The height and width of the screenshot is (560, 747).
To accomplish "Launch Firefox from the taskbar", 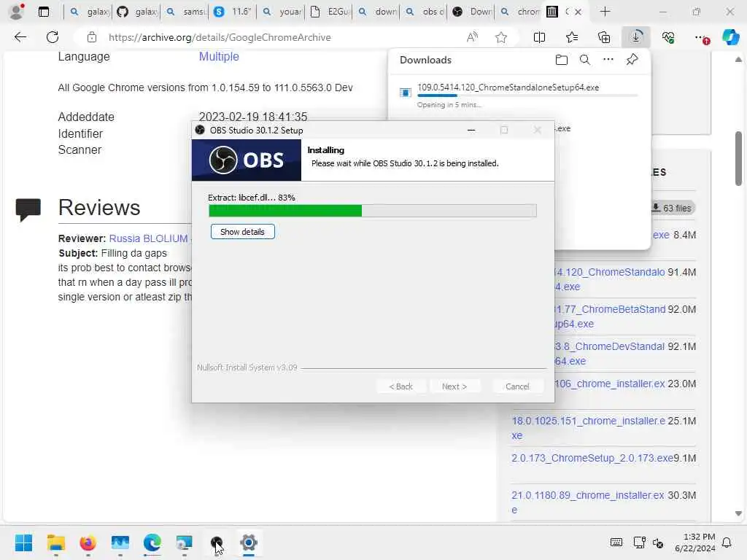I will [x=88, y=542].
